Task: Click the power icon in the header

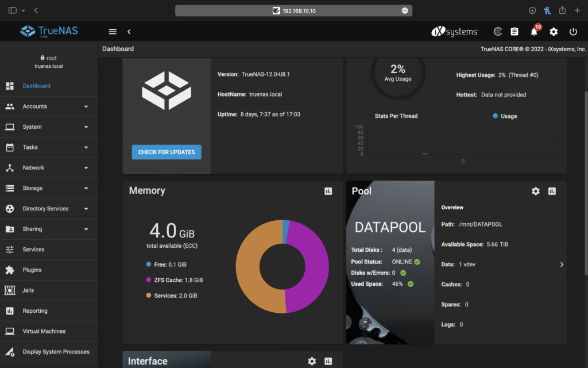Action: pos(573,32)
